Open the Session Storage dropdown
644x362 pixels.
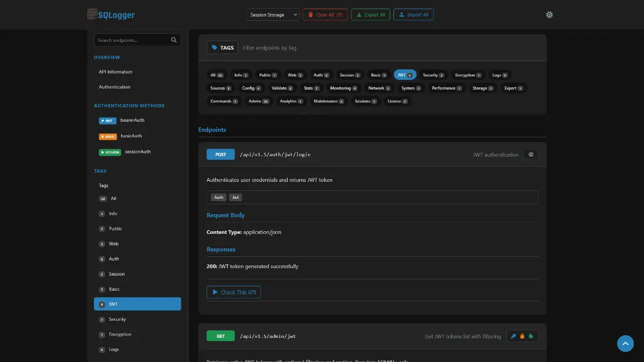pyautogui.click(x=273, y=14)
